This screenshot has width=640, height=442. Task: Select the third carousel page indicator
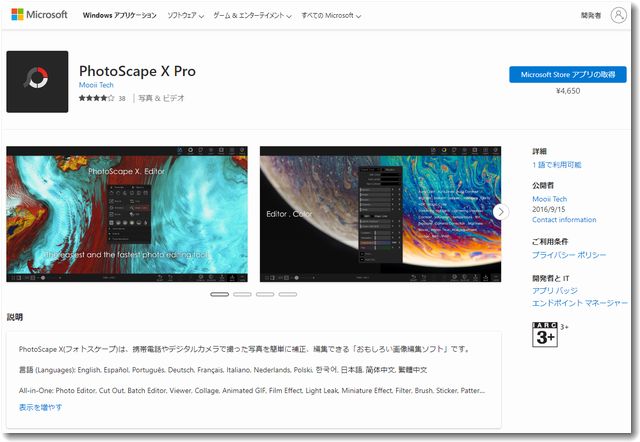pos(265,294)
